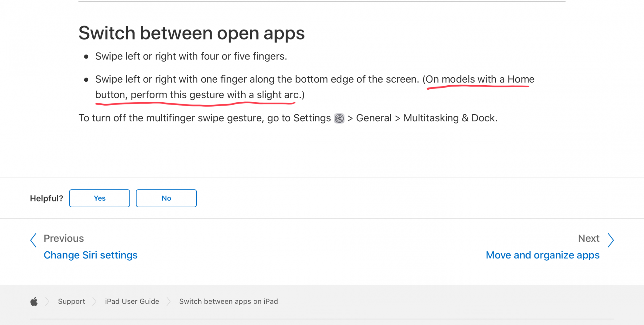Go to Support in the breadcrumb
Screen dimensions: 644x325
(x=71, y=302)
